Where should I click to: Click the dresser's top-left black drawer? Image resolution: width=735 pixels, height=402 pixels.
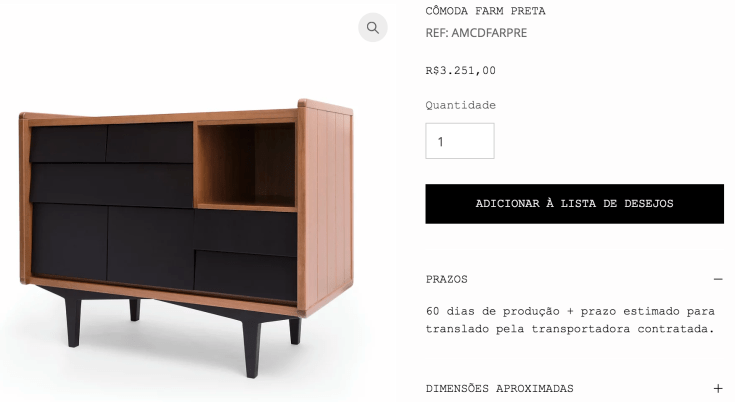pos(68,144)
